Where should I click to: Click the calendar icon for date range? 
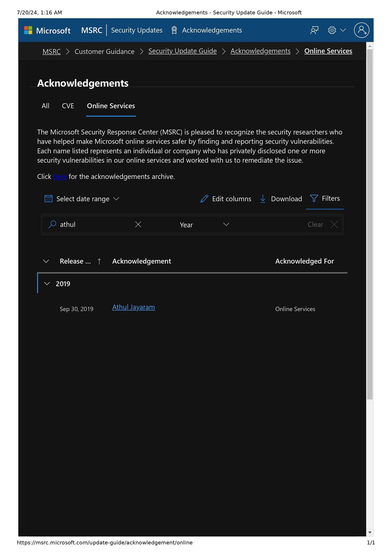coord(48,198)
